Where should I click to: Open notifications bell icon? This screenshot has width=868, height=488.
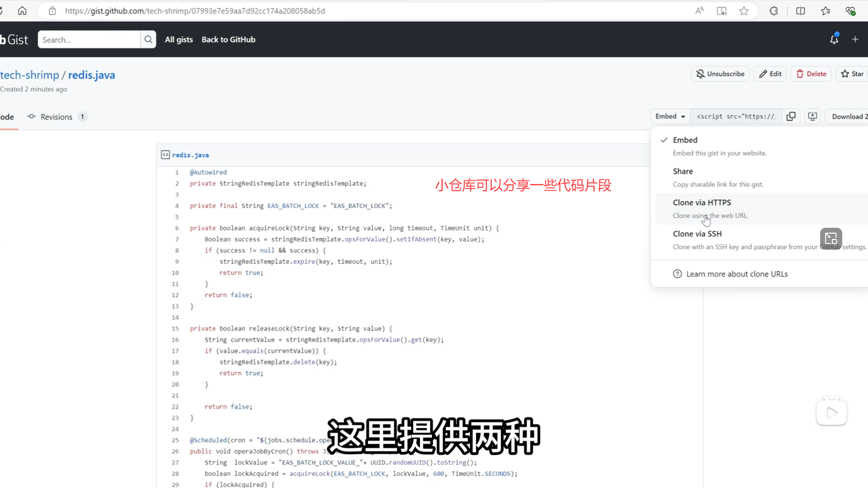coord(834,40)
